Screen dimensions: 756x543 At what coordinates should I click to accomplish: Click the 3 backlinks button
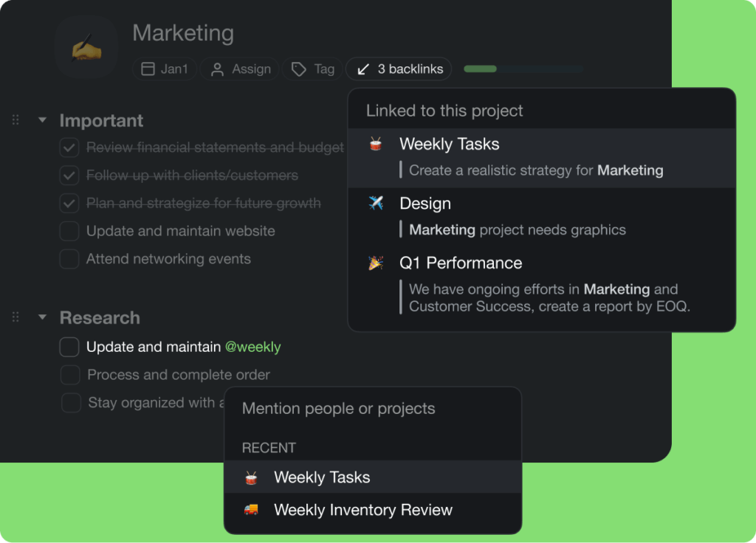click(399, 69)
